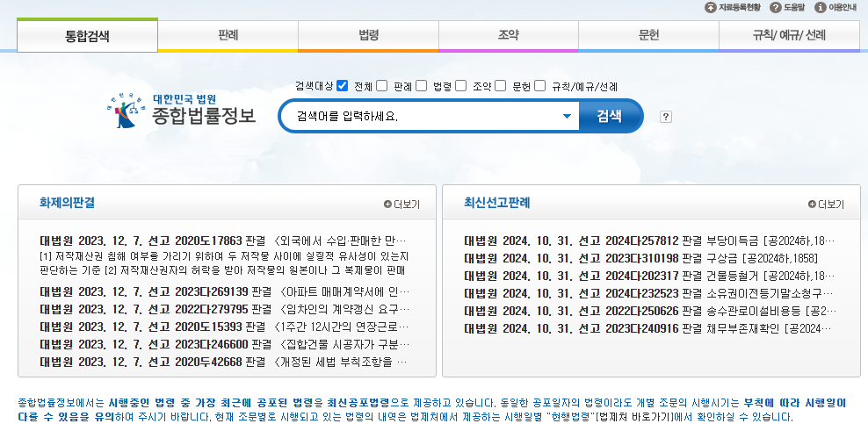Click the 저작재산권 침해 summary text
The width and height of the screenshot is (868, 431).
click(224, 263)
